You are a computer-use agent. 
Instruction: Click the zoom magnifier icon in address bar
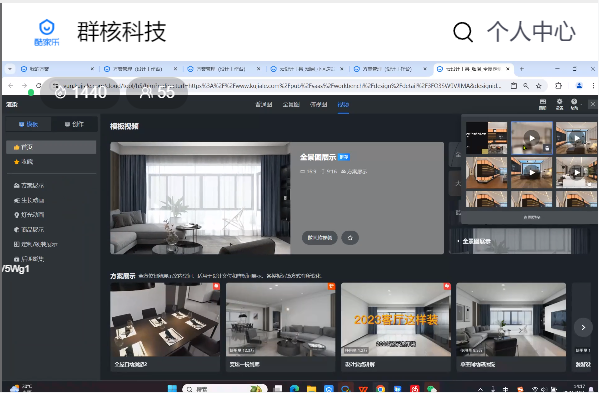[526, 86]
